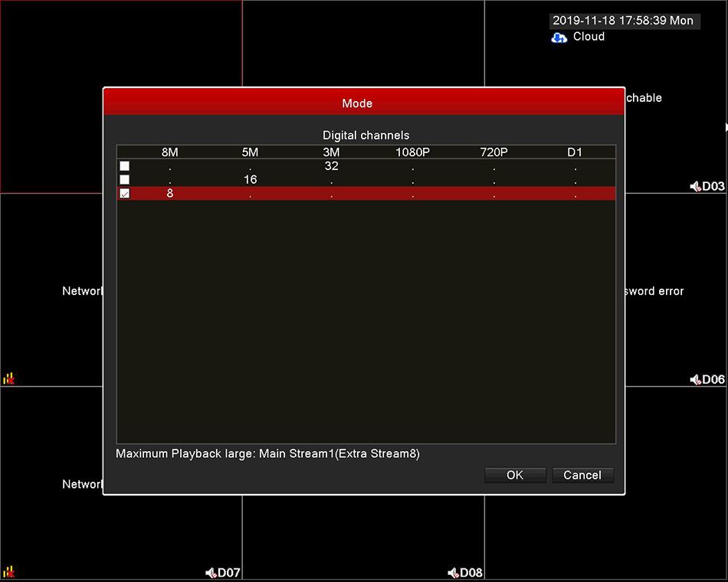Screen dimensions: 728x582
Task: Click the muted speaker icon on D03
Action: tap(695, 187)
